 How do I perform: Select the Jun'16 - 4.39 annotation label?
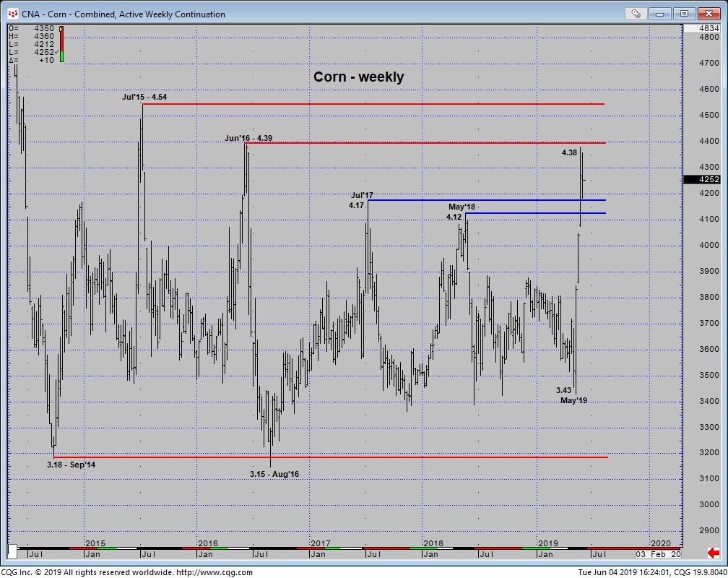coord(248,138)
